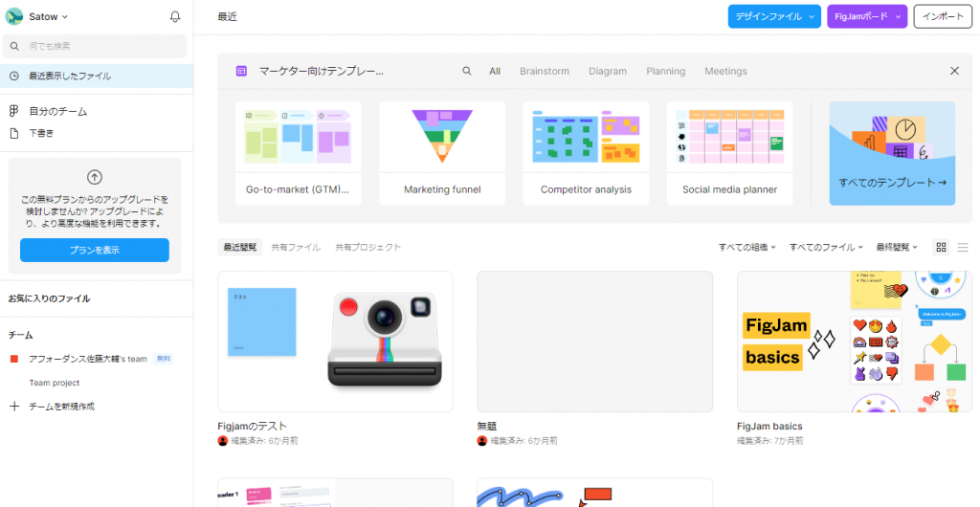Select アフォーダンス佐藤大輔's team
The height and width of the screenshot is (507, 980).
point(87,359)
